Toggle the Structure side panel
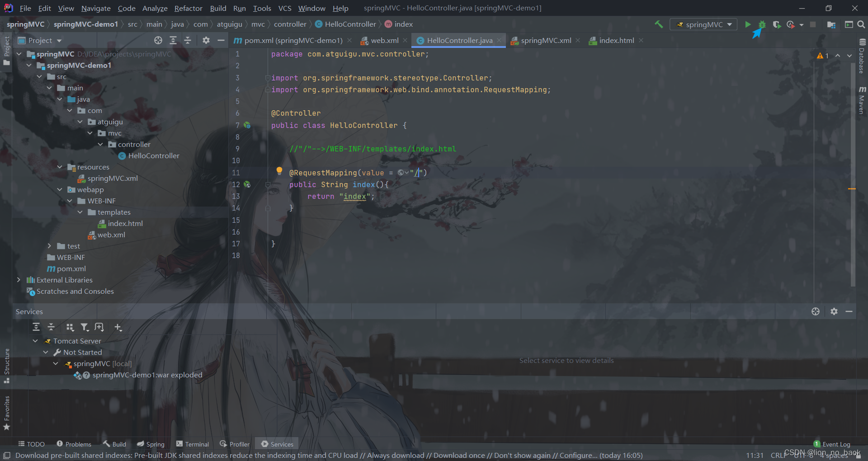The image size is (868, 461). click(6, 366)
